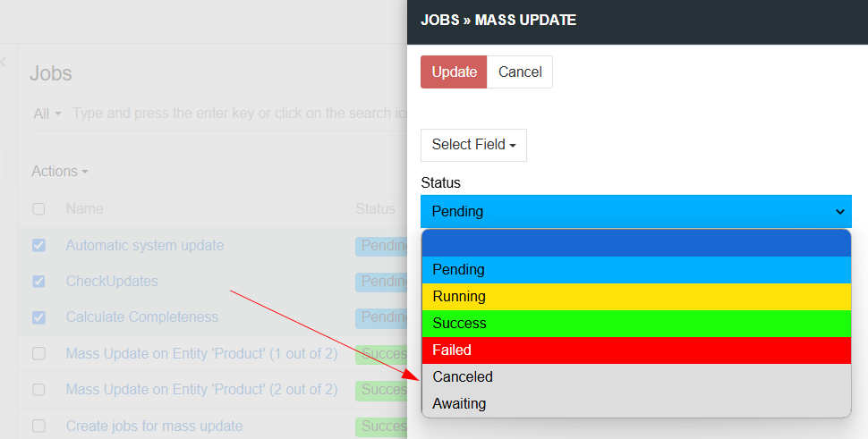Choose the blank status option

coord(636,243)
